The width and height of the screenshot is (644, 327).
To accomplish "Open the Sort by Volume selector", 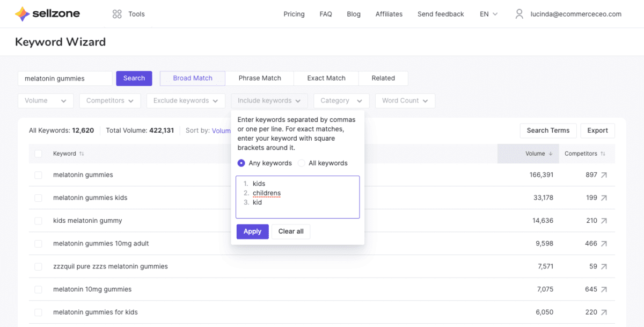I will 221,130.
